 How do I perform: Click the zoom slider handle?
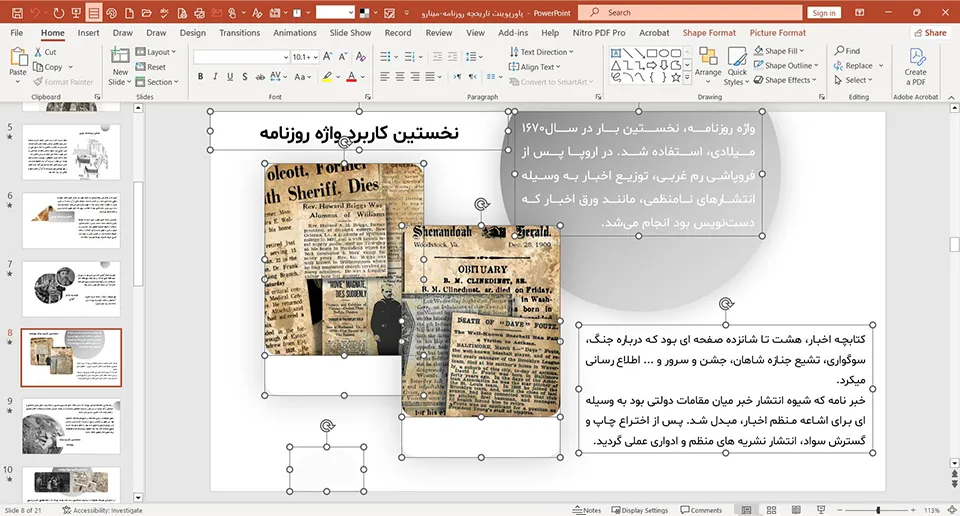pyautogui.click(x=878, y=510)
